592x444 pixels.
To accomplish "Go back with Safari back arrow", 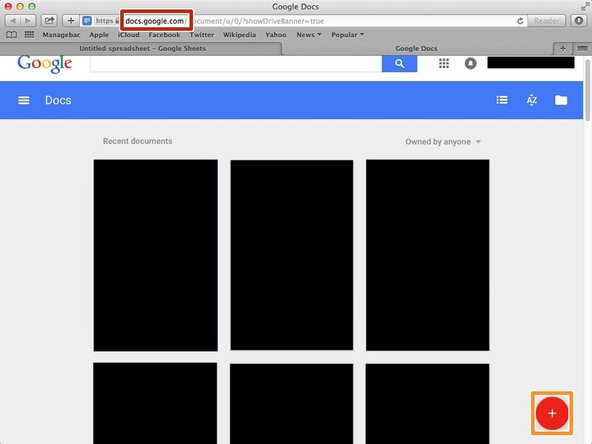I will pyautogui.click(x=13, y=21).
